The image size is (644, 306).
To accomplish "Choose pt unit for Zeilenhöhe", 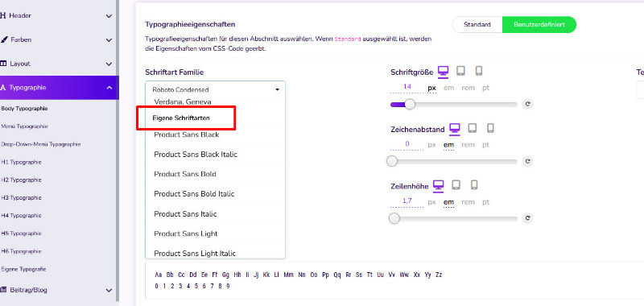I will click(486, 202).
